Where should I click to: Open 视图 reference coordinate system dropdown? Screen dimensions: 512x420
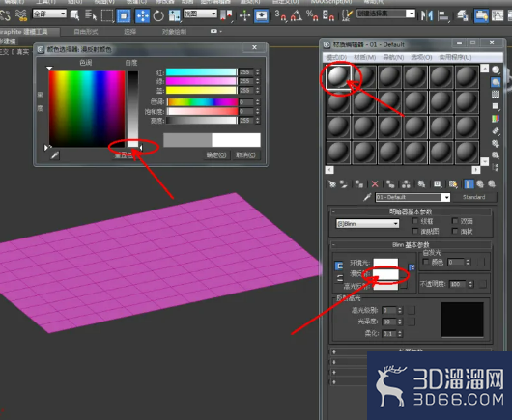200,14
